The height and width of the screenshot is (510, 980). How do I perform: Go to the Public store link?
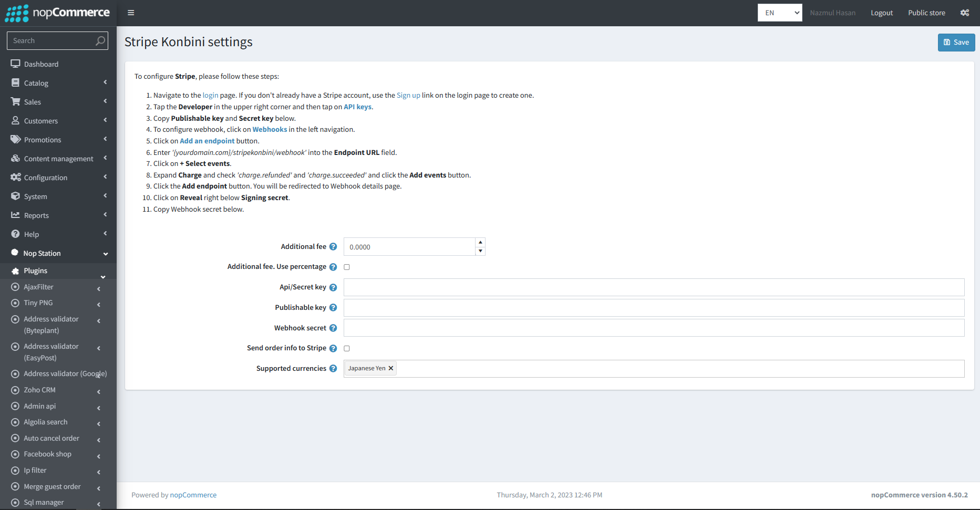926,13
